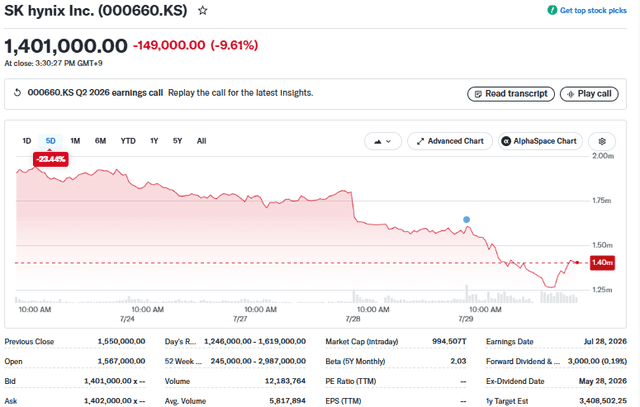640x407 pixels.
Task: Click the Earnings Date Jul 28, 2026
Action: (x=605, y=341)
